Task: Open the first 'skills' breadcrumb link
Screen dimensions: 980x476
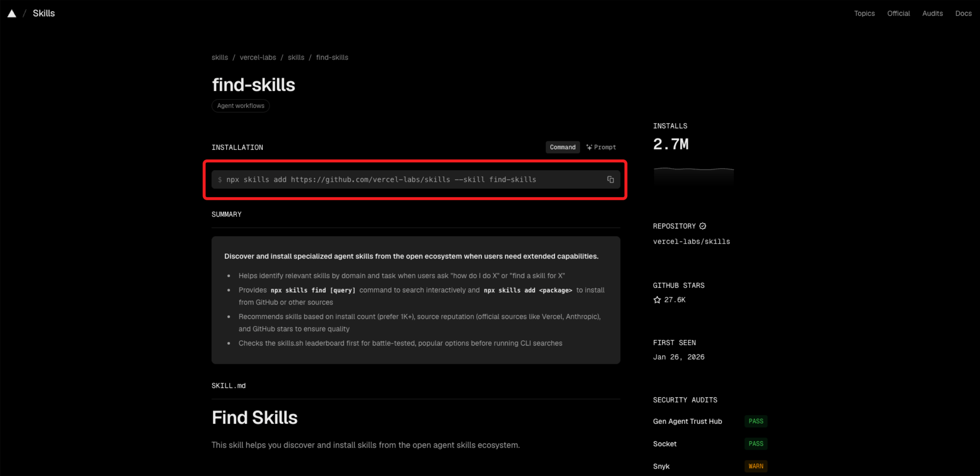Action: point(219,57)
